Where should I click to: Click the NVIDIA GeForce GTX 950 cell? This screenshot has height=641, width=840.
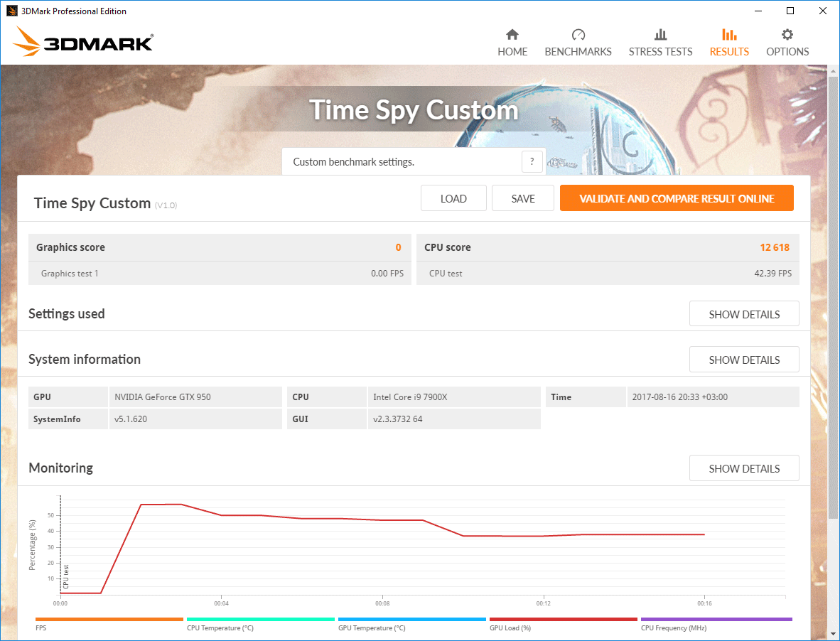click(195, 397)
